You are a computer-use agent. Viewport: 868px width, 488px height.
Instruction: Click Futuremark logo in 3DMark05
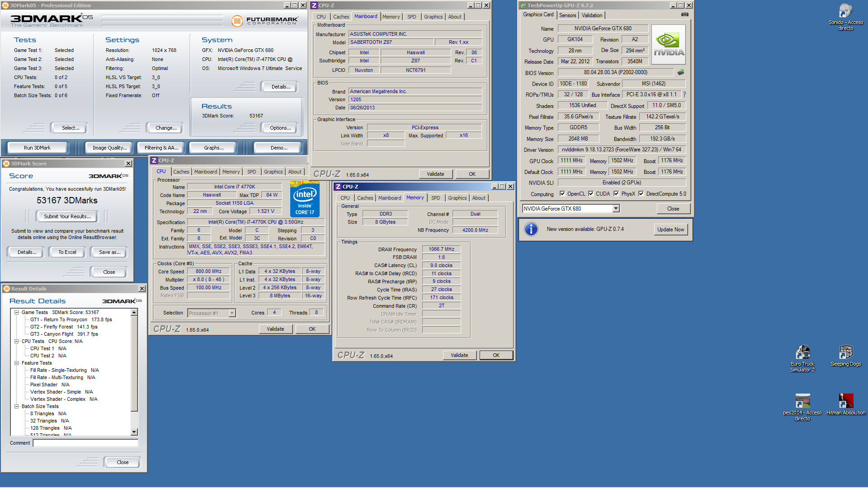point(264,21)
